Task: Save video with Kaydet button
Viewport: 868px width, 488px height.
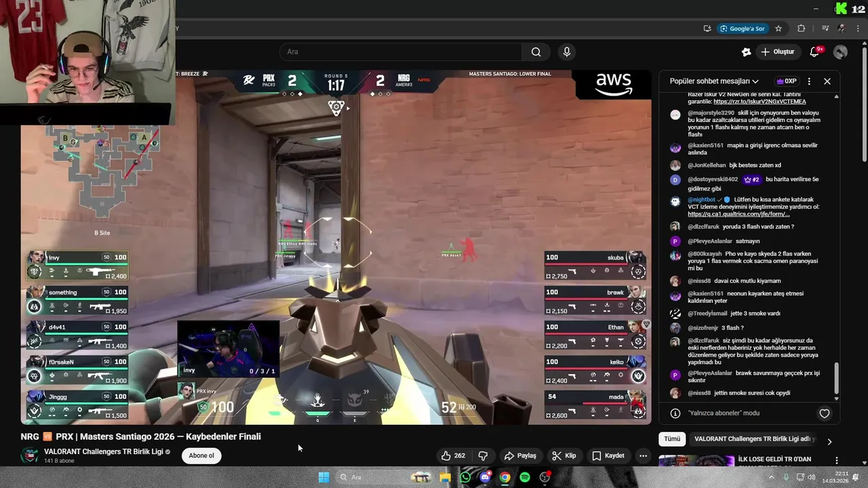Action: point(608,455)
